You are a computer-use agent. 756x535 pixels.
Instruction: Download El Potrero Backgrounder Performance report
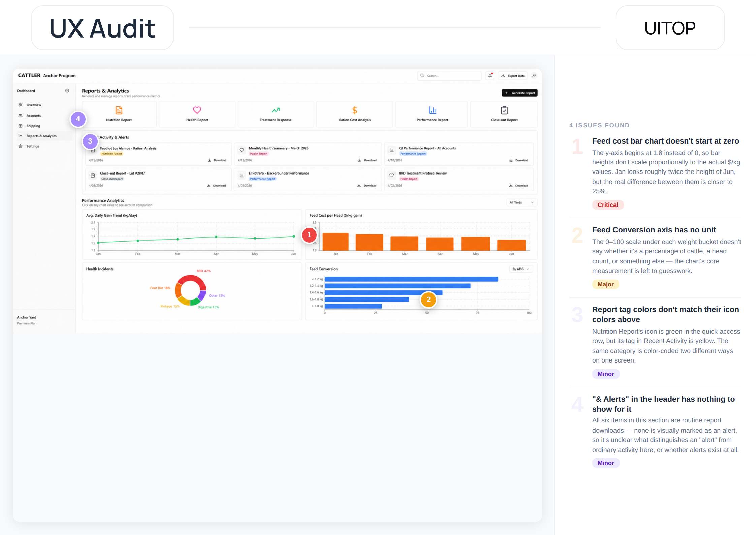(x=367, y=186)
